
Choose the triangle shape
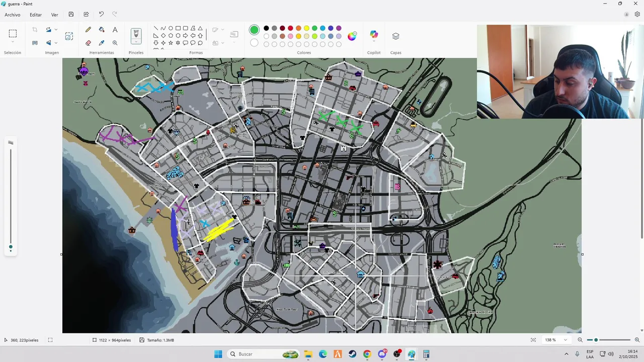200,28
